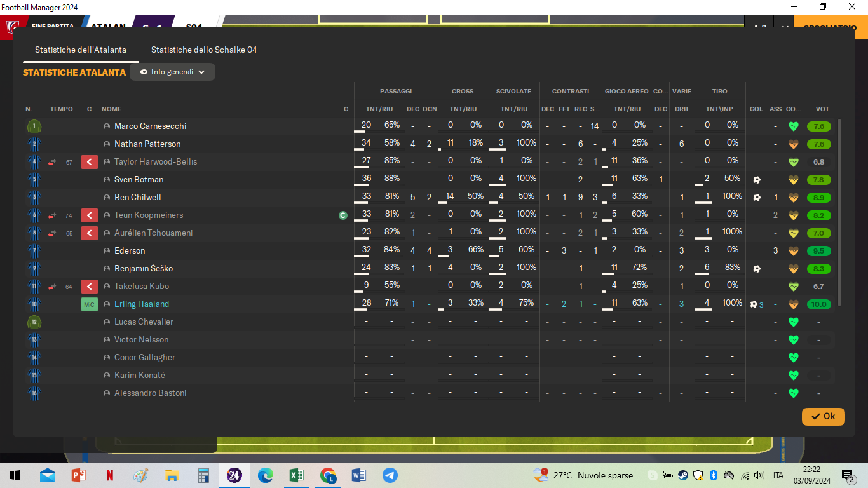The width and height of the screenshot is (868, 488).
Task: Open Telegram from the taskbar
Action: (390, 475)
